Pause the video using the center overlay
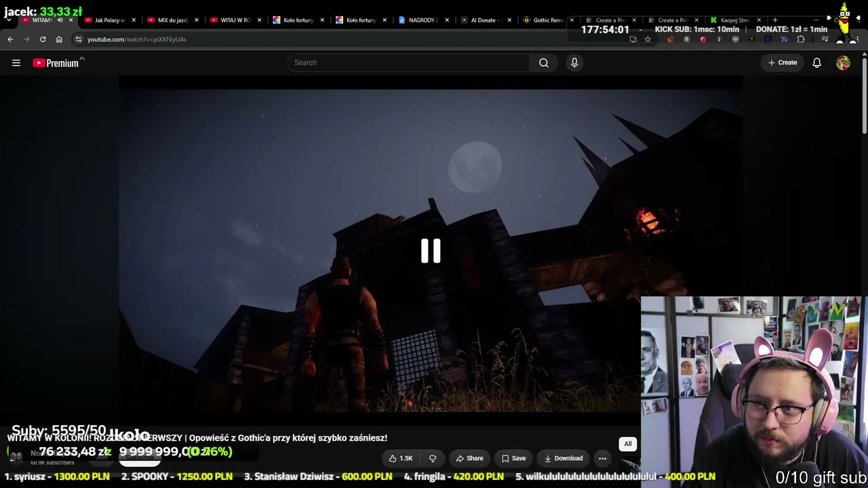 [x=431, y=251]
